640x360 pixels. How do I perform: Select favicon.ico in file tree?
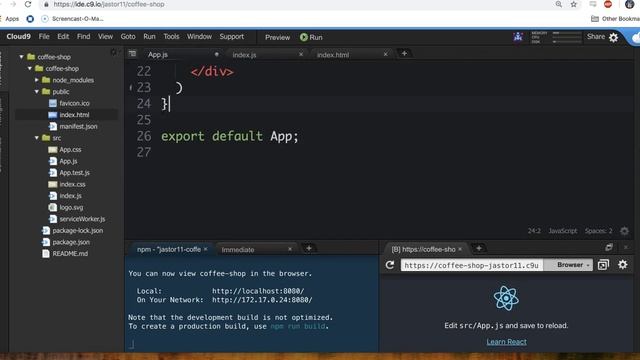[x=74, y=103]
